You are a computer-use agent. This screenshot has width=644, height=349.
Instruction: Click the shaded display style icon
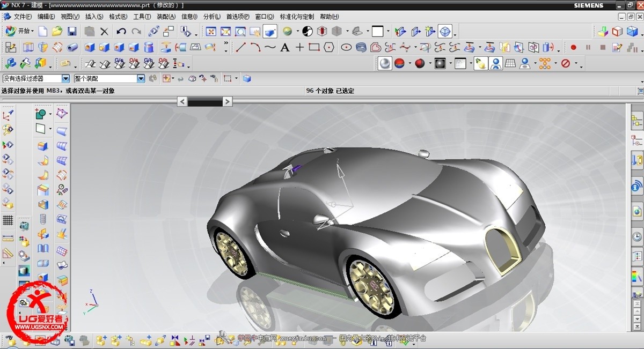[x=269, y=31]
